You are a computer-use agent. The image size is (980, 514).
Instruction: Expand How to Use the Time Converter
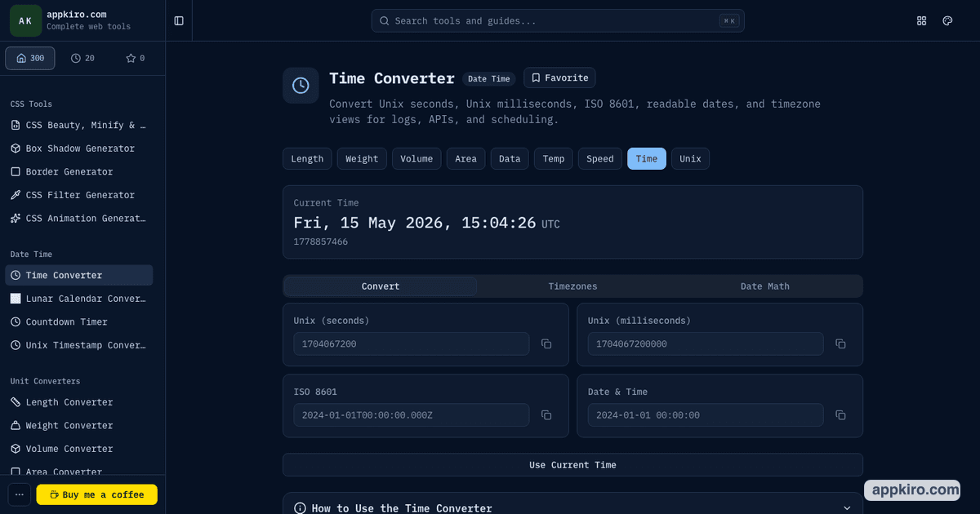[572, 506]
